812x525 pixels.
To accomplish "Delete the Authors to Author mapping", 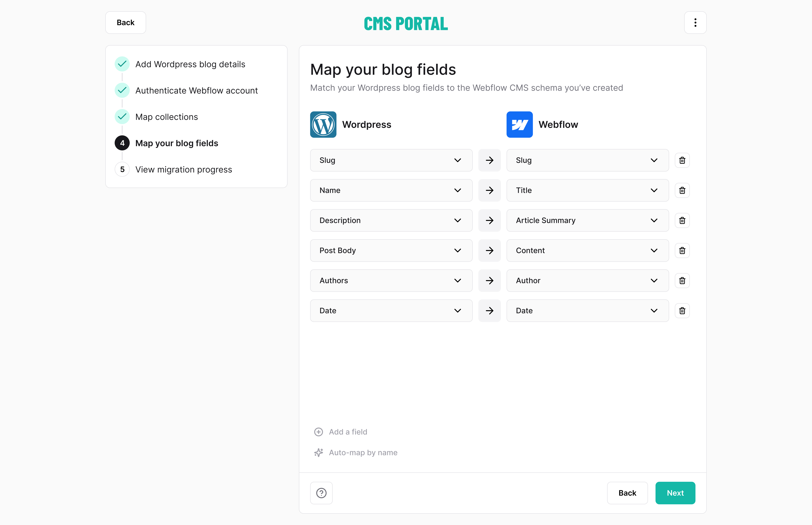I will tap(682, 281).
